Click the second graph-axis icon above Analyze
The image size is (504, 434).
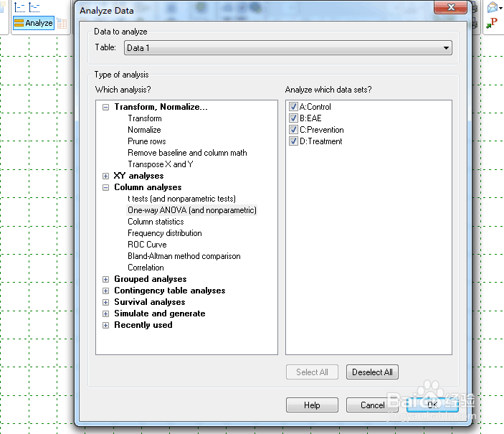click(34, 7)
